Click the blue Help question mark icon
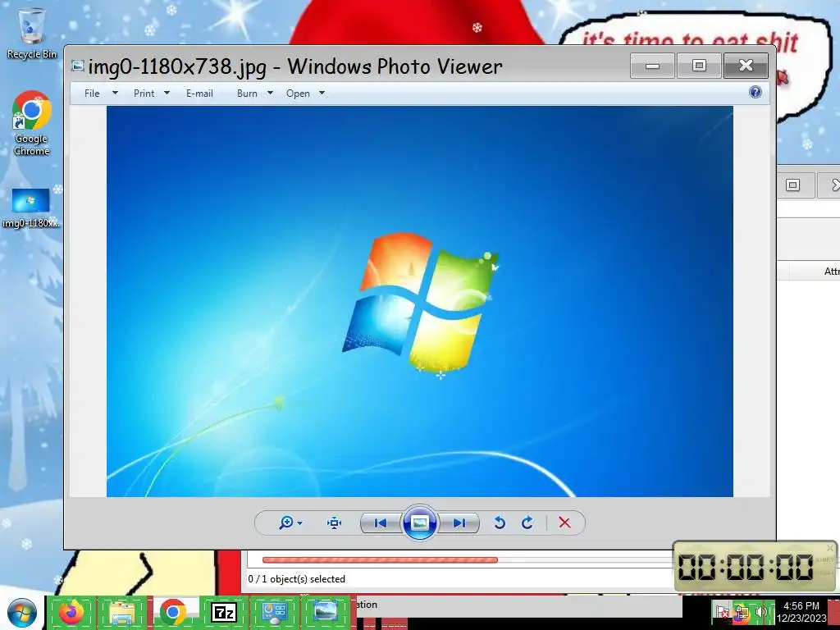The image size is (840, 630). pos(755,92)
